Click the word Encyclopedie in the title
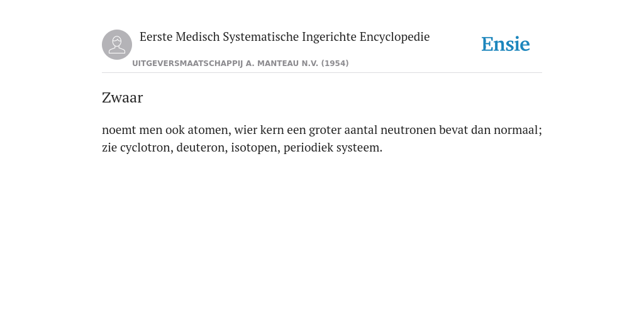Screen dimensions: 644x322 [x=395, y=37]
